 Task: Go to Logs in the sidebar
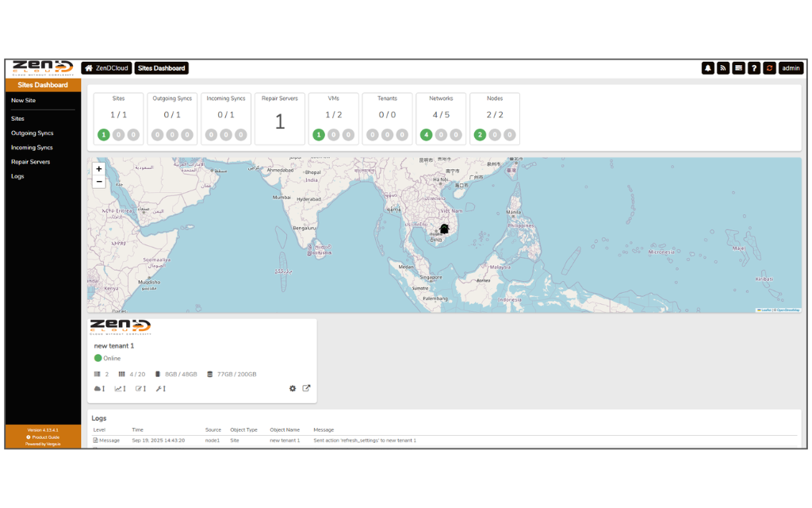pos(17,176)
